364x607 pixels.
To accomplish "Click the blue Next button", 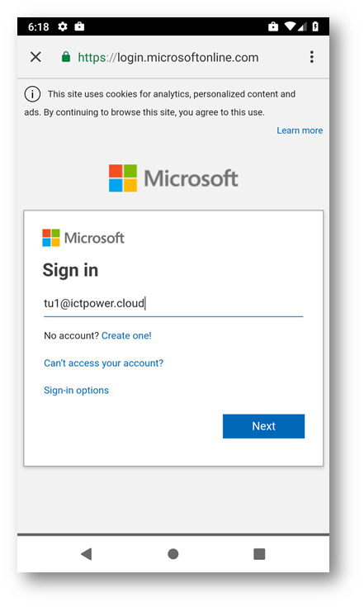I will 263,426.
